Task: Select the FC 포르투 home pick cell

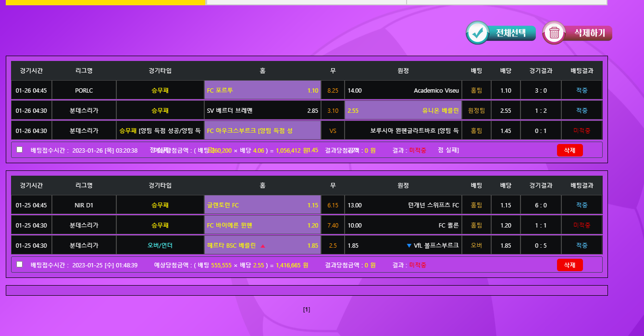Action: (x=262, y=90)
